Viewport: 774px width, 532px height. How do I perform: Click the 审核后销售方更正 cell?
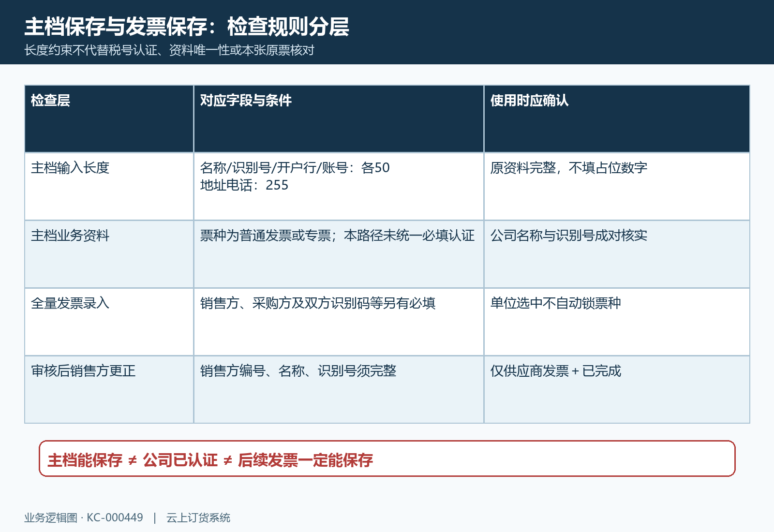(109, 390)
